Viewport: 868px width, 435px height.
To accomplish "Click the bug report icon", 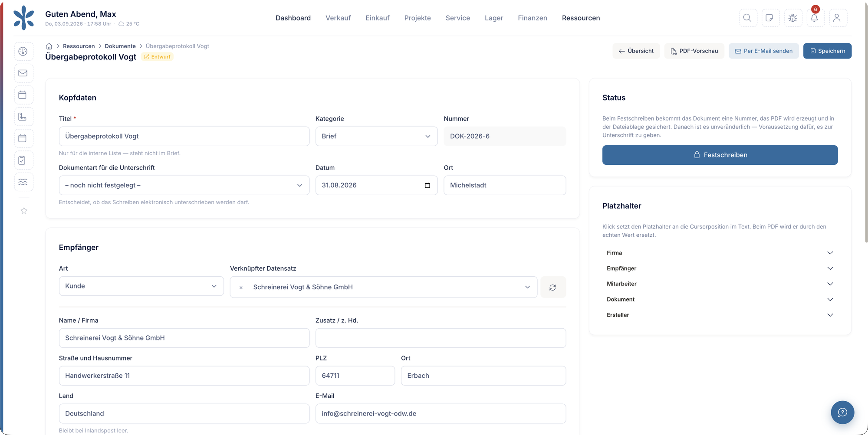I will 793,18.
